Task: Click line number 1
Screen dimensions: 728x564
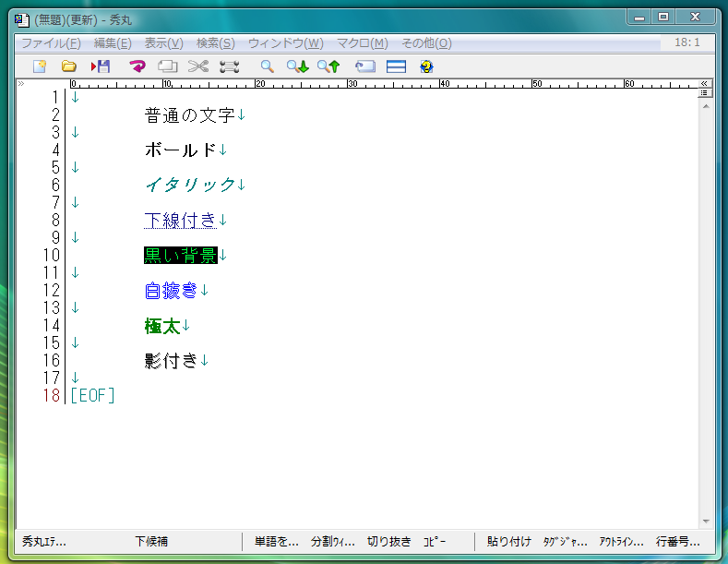Action: tap(56, 98)
